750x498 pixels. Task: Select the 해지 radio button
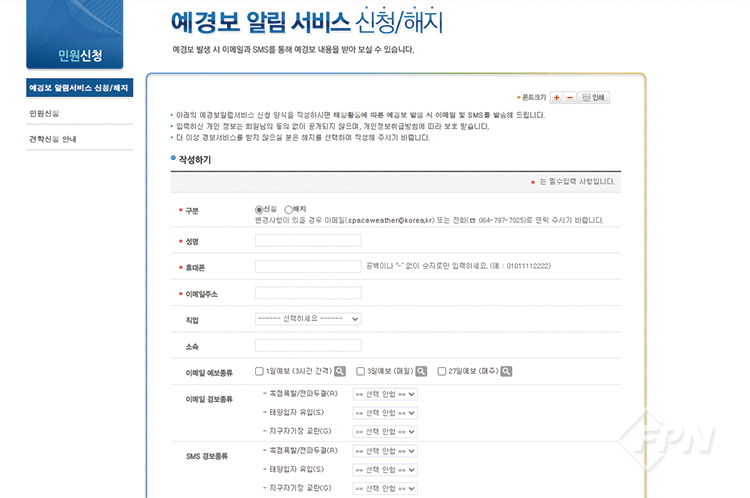tap(289, 209)
